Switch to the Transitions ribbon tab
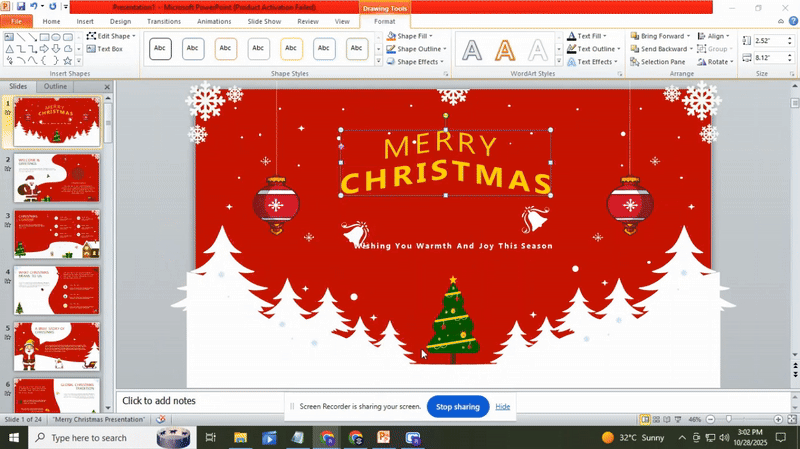 163,21
